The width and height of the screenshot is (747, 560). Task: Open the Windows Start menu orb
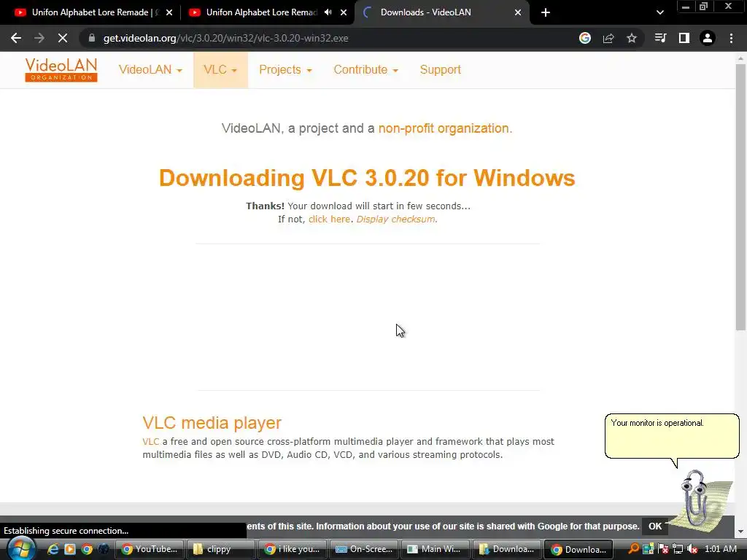[x=20, y=549]
